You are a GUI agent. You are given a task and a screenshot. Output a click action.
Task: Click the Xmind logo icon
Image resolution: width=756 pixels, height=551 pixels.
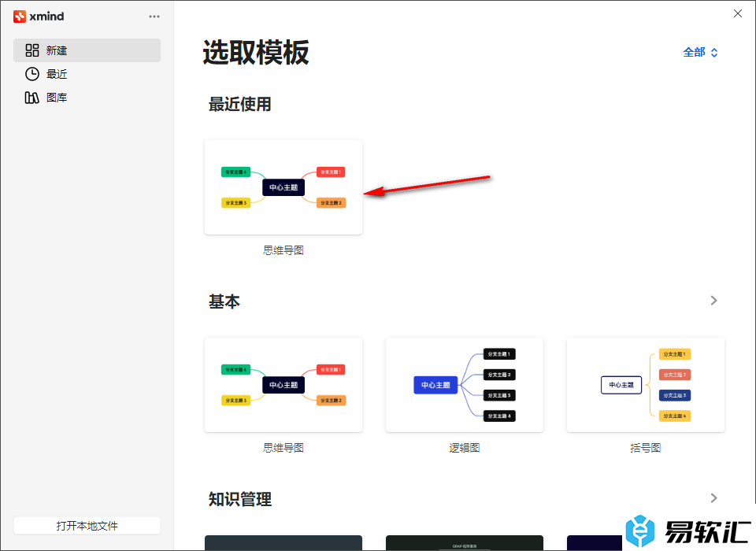19,17
